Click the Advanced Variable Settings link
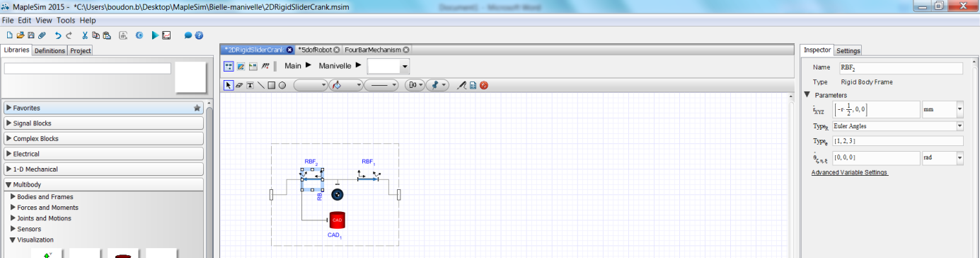This screenshot has height=258, width=980. tap(849, 173)
